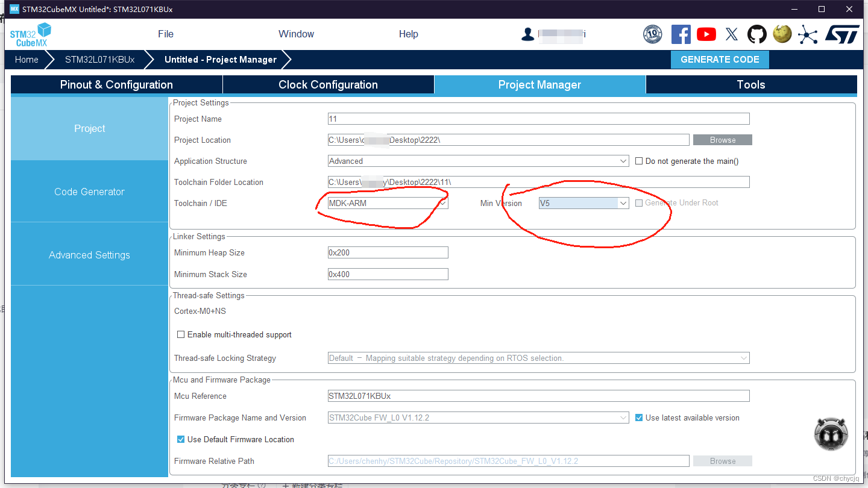Click the Cortex-M0+NS label

pyautogui.click(x=200, y=311)
